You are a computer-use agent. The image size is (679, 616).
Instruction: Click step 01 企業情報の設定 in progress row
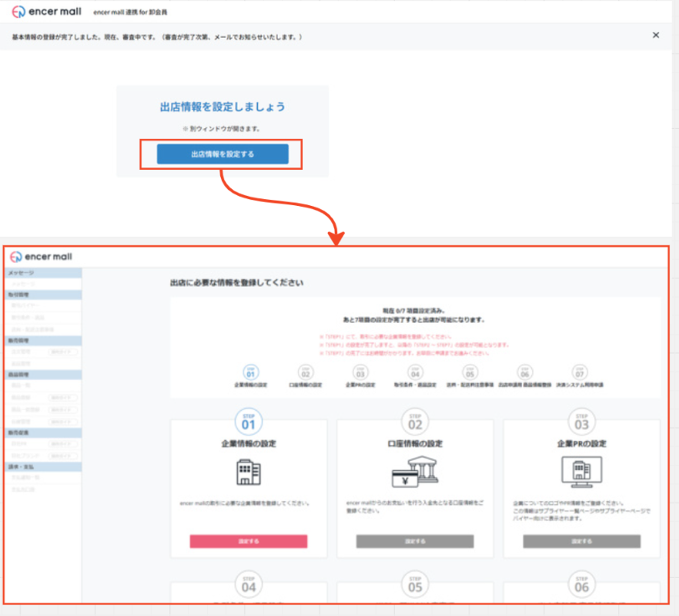pos(251,376)
